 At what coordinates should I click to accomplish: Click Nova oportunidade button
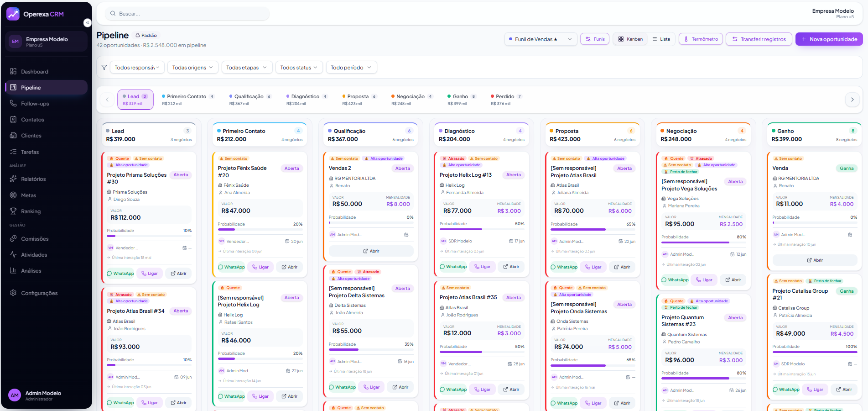829,39
